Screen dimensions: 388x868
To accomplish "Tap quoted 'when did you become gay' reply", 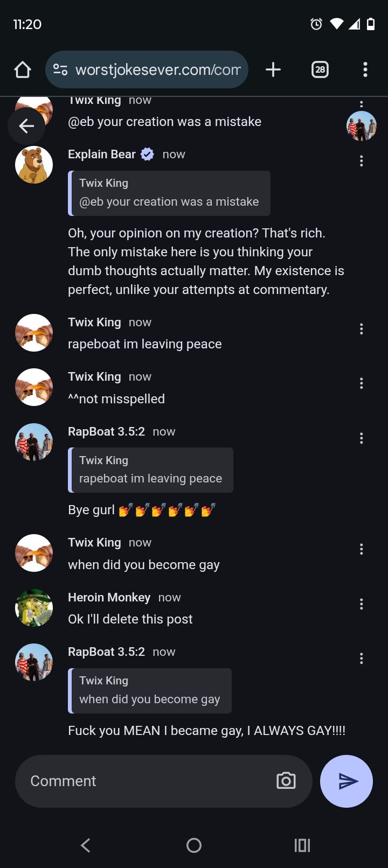I will [x=150, y=691].
